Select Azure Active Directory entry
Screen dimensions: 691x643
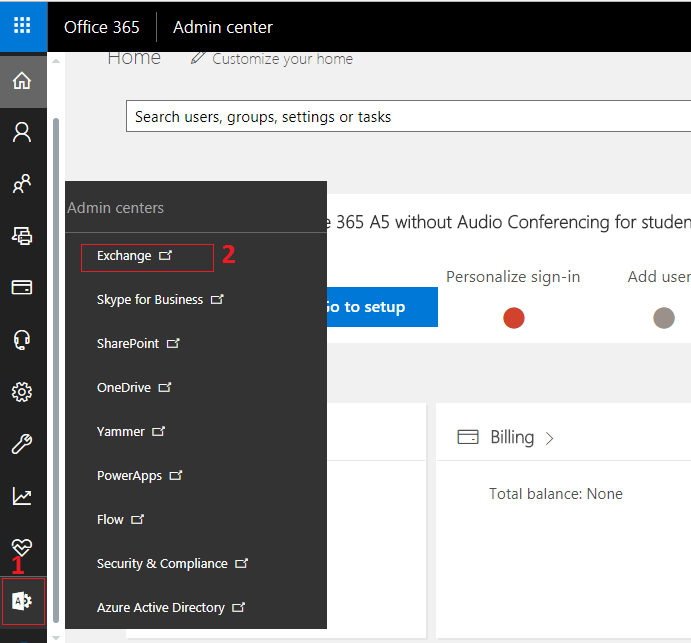[x=160, y=608]
